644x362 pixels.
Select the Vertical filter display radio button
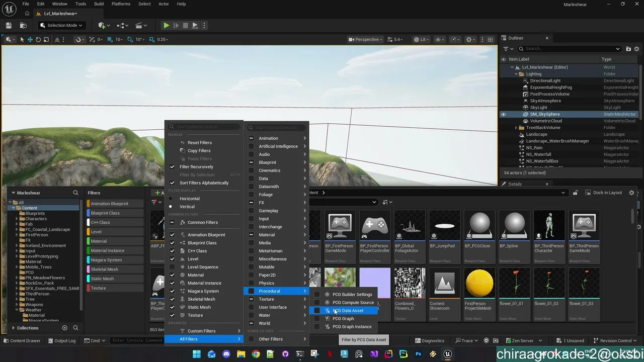coord(171,207)
